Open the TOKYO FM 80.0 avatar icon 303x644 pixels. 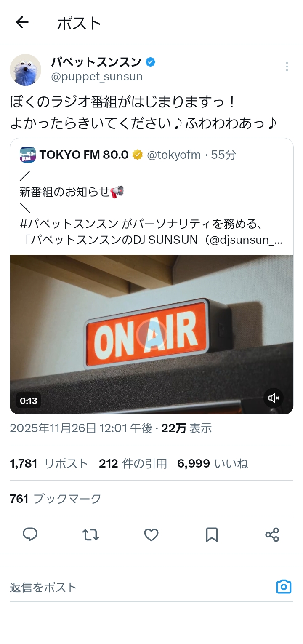pos(28,155)
